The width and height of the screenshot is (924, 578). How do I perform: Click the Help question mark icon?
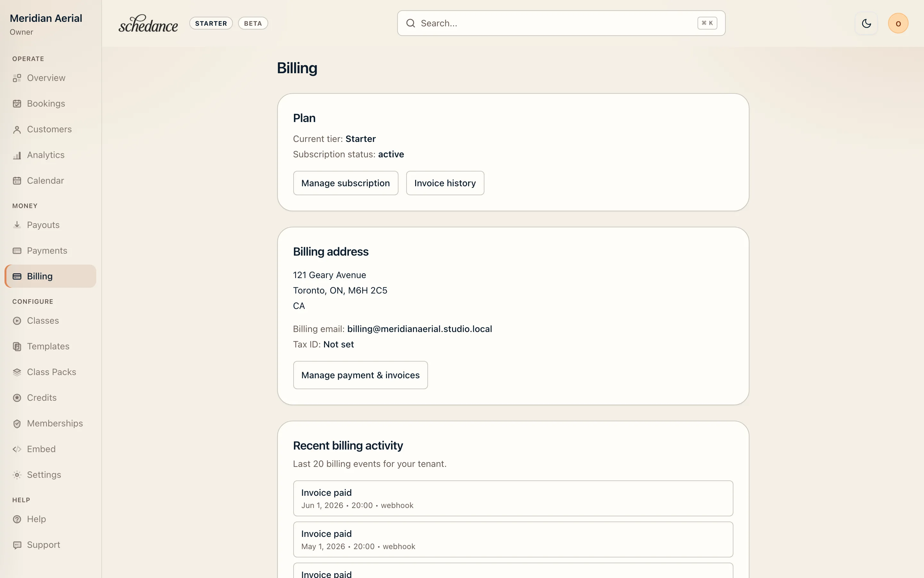coord(17,519)
